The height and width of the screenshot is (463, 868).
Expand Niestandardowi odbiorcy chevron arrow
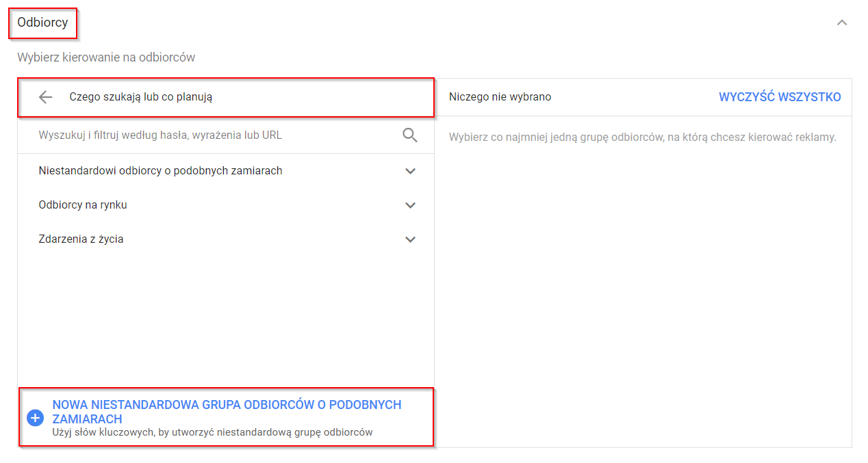point(411,171)
